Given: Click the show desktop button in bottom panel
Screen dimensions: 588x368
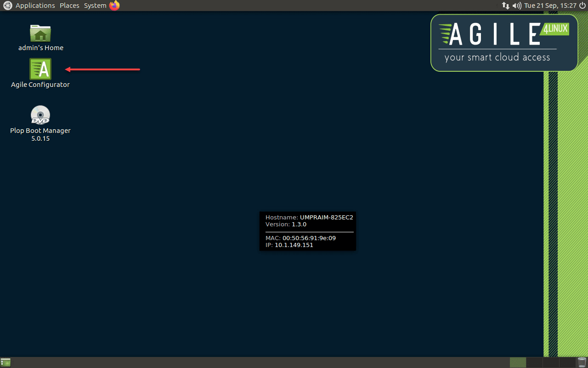Looking at the screenshot, I should click(6, 362).
